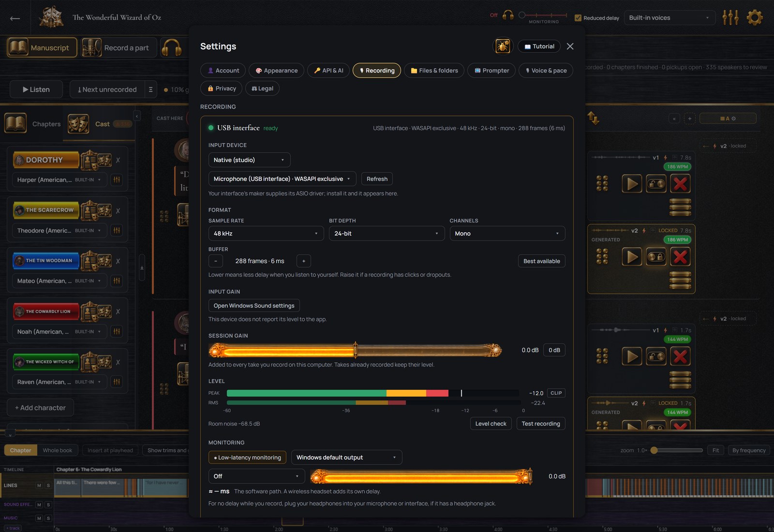Solo the Sound Effects track with S
774x532 pixels.
click(x=48, y=504)
